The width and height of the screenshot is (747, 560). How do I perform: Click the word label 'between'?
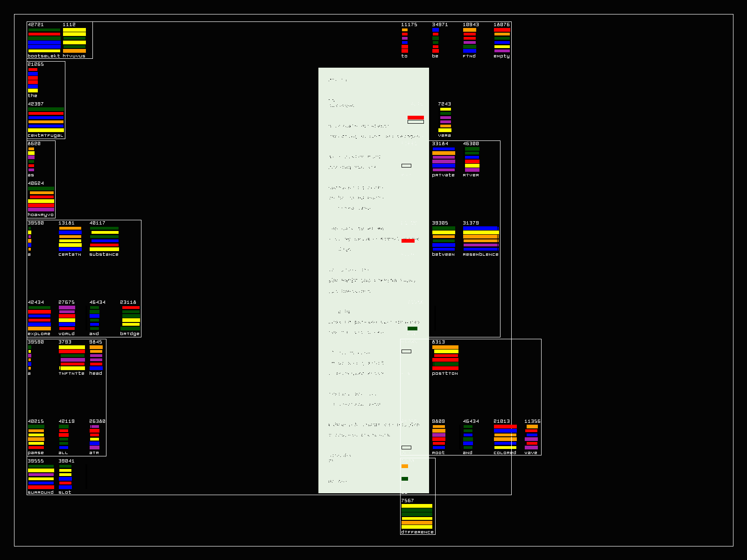coord(443,254)
